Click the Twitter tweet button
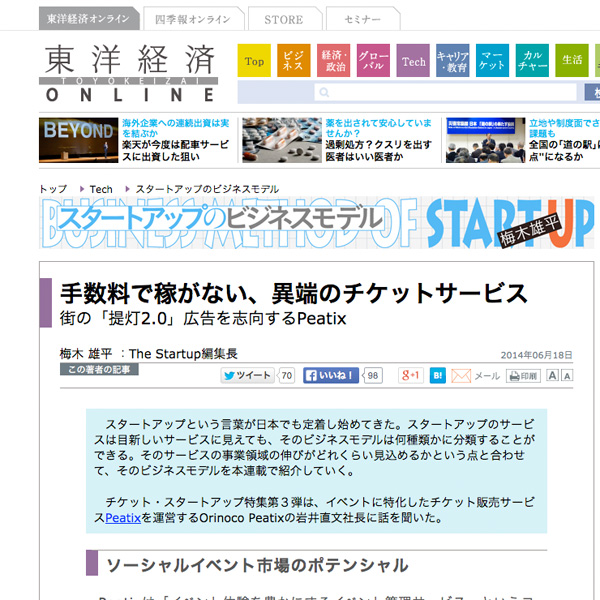 (247, 376)
